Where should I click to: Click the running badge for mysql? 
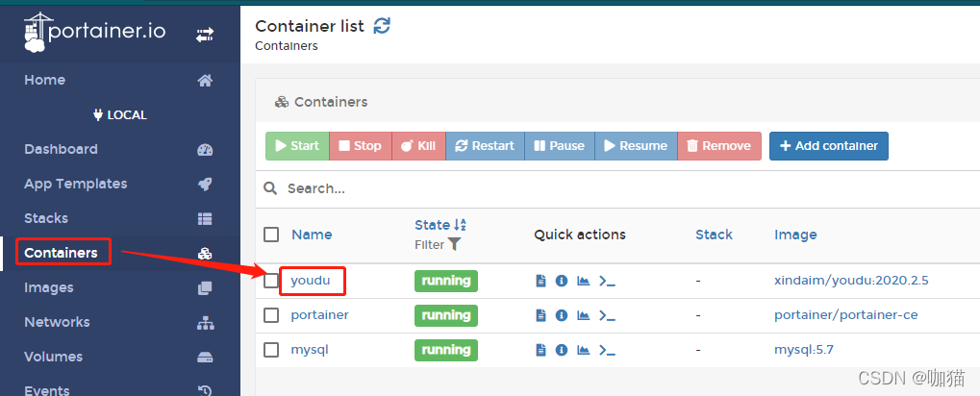[x=446, y=351]
